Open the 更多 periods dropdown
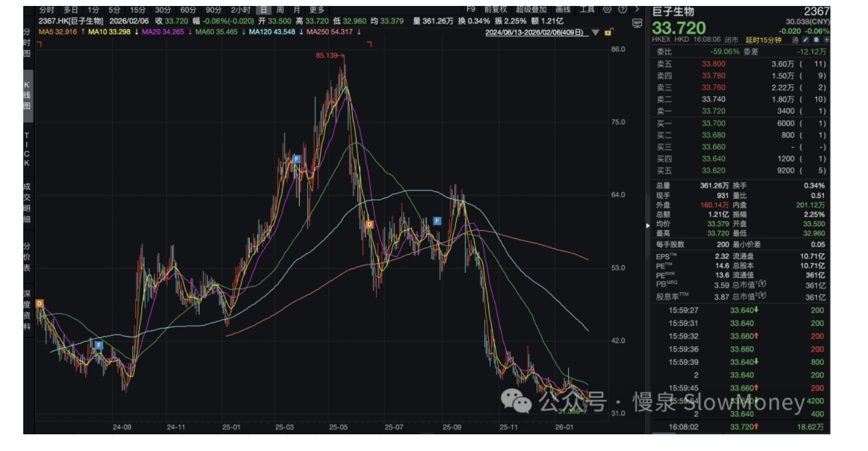This screenshot has width=868, height=451. click(317, 10)
